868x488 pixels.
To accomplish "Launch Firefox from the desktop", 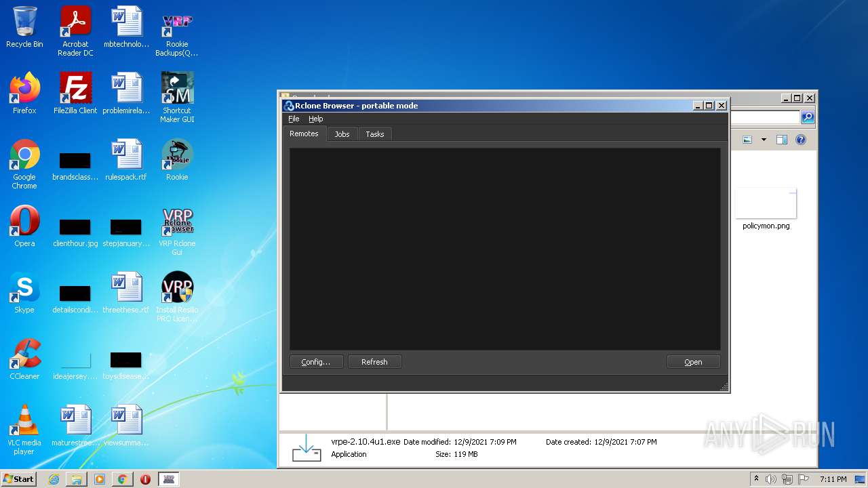I will coord(24,94).
